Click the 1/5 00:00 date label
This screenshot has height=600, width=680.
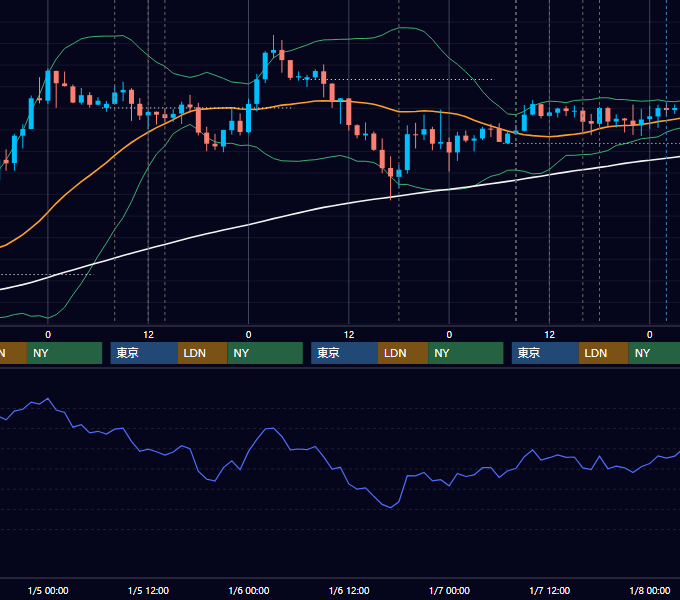(x=48, y=590)
